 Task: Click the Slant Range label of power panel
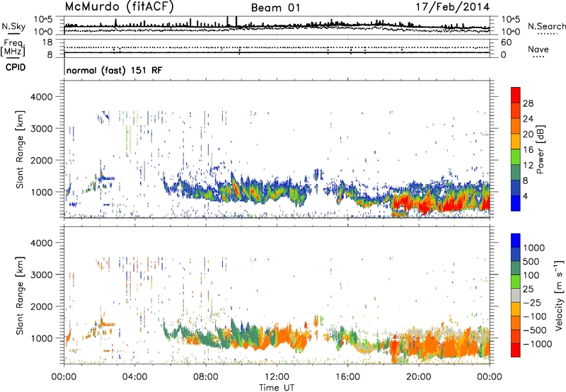click(x=20, y=149)
